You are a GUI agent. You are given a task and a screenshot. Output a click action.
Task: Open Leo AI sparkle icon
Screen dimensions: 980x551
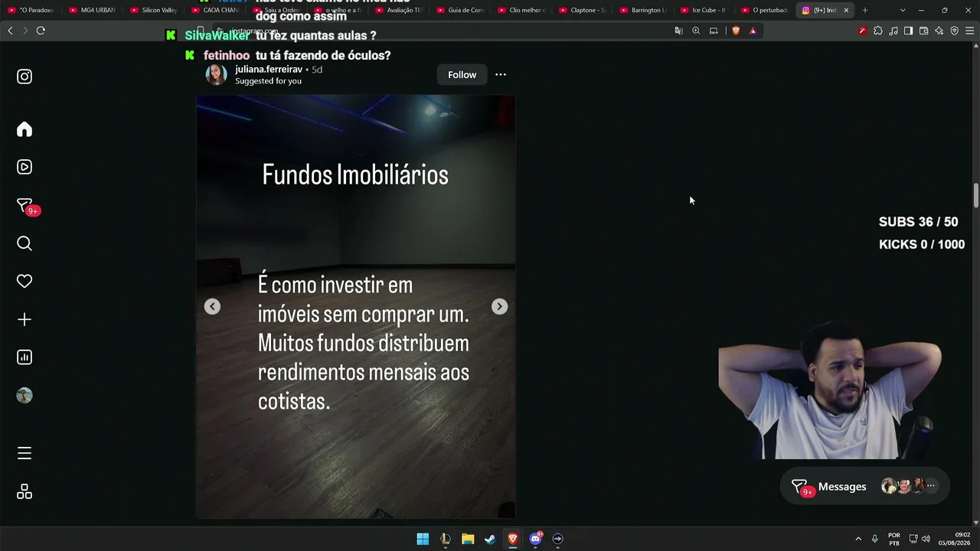tap(939, 31)
